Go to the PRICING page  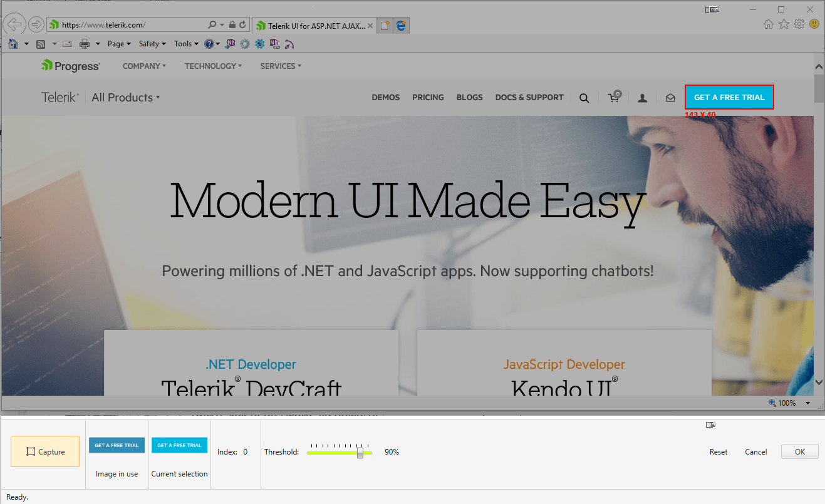428,98
